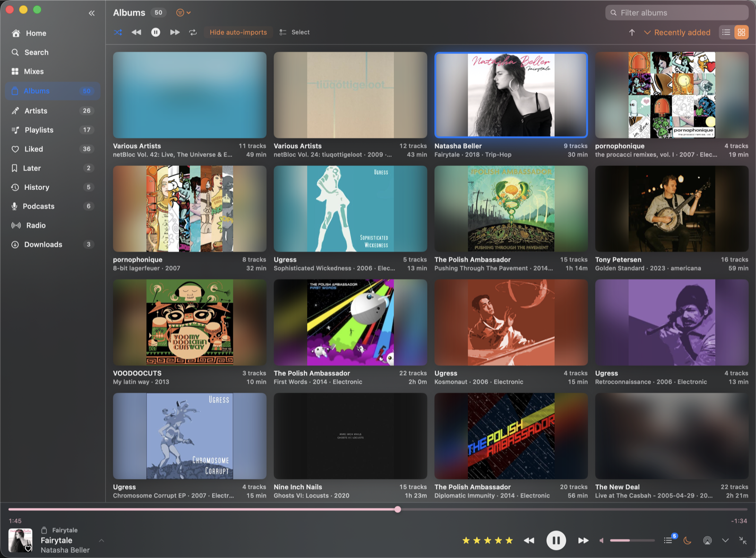756x558 pixels.
Task: Click the pornophonique artist name of 8-bit lagerfeuer
Action: pos(137,260)
